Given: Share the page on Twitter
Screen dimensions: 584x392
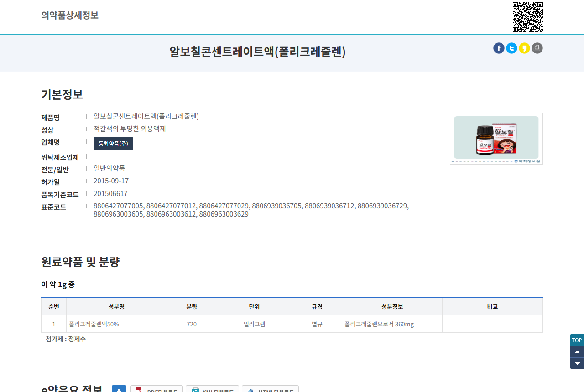Looking at the screenshot, I should point(511,48).
